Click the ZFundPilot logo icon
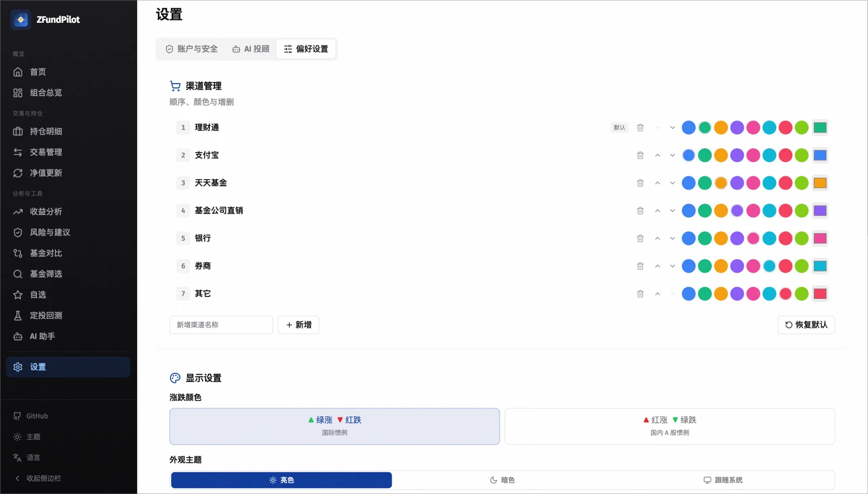This screenshot has height=494, width=868. pos(21,20)
